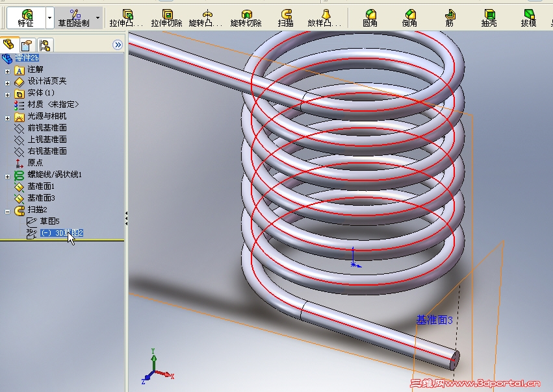Open the 特征 dropdown arrow
Screen dimensions: 553x392
click(50, 18)
